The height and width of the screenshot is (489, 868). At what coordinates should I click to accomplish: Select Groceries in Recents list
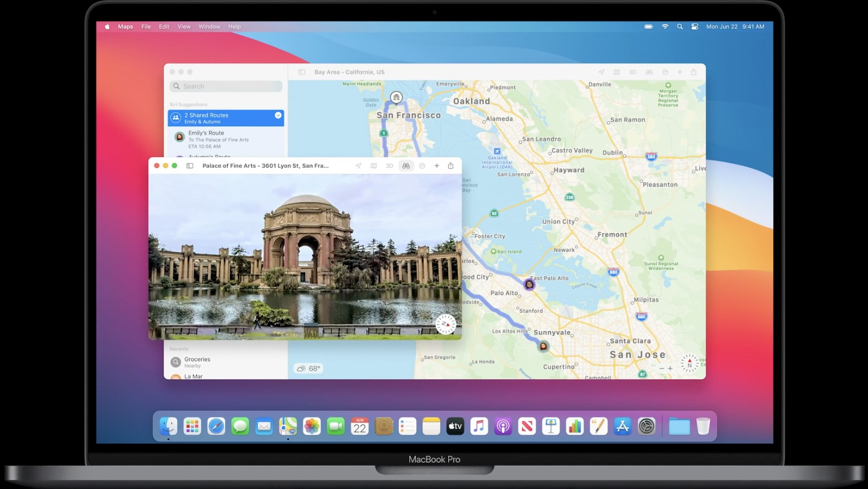click(x=226, y=362)
